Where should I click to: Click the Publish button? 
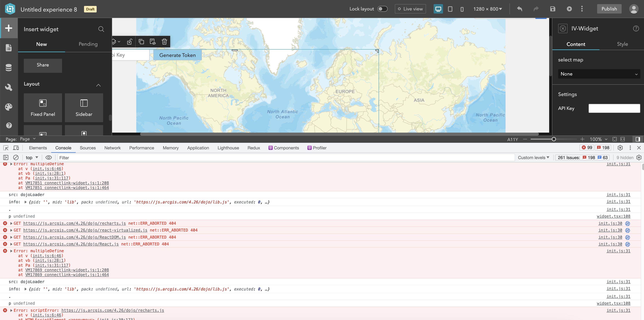click(609, 9)
